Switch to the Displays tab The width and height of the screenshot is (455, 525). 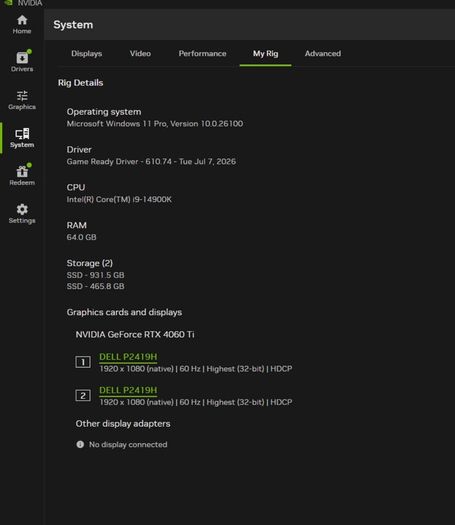[86, 54]
